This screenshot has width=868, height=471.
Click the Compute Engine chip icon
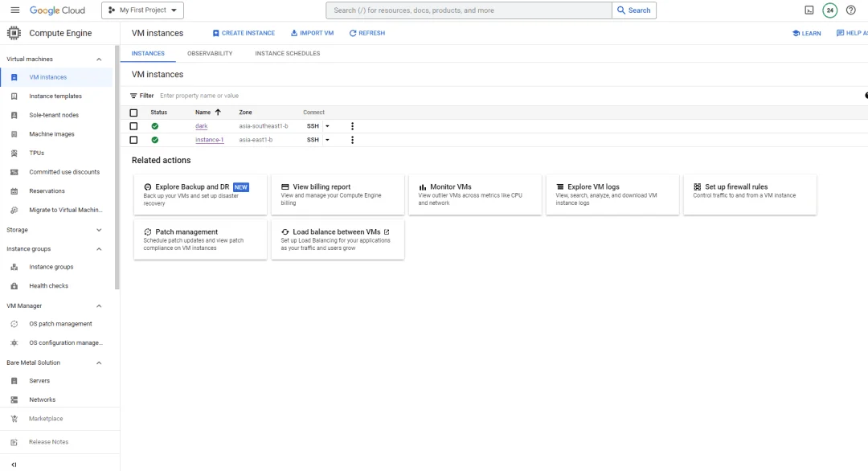click(14, 33)
